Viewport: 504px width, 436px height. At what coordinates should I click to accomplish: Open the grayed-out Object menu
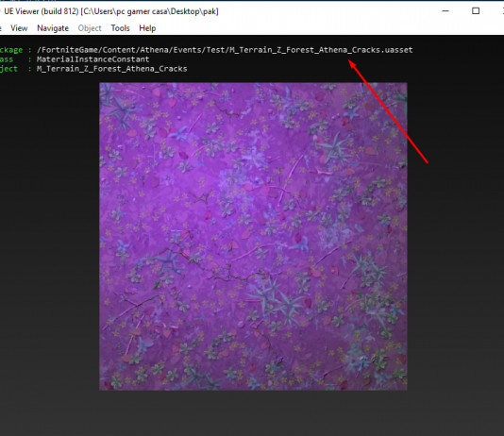(x=90, y=28)
